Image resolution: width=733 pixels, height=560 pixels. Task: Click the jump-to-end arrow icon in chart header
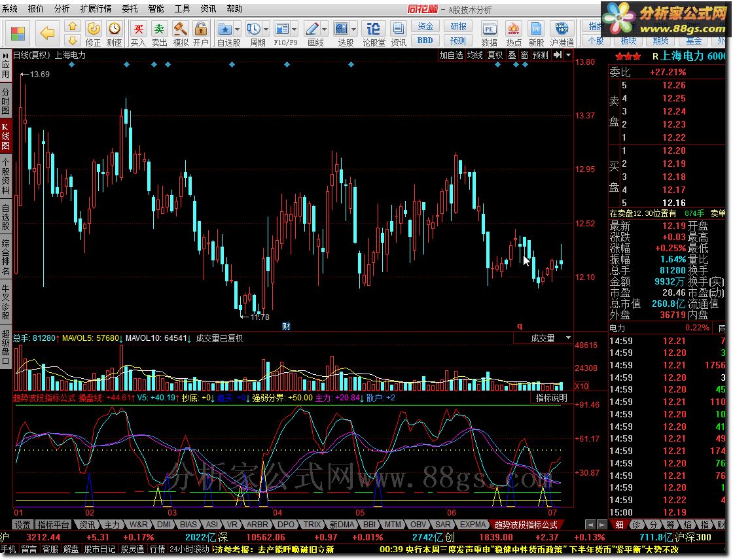coord(557,55)
